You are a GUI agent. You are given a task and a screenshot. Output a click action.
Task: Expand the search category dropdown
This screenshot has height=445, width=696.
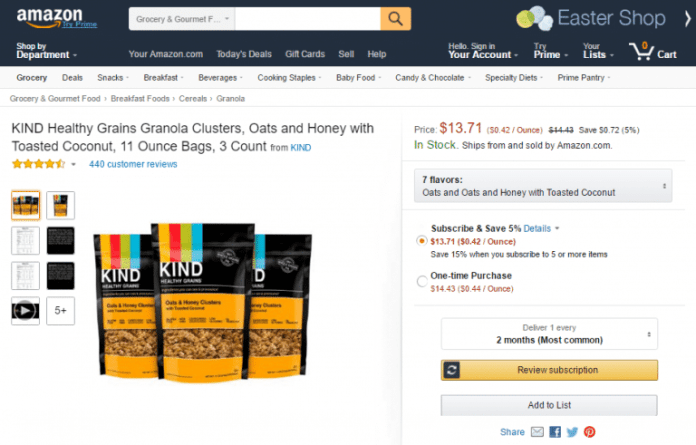click(x=182, y=19)
